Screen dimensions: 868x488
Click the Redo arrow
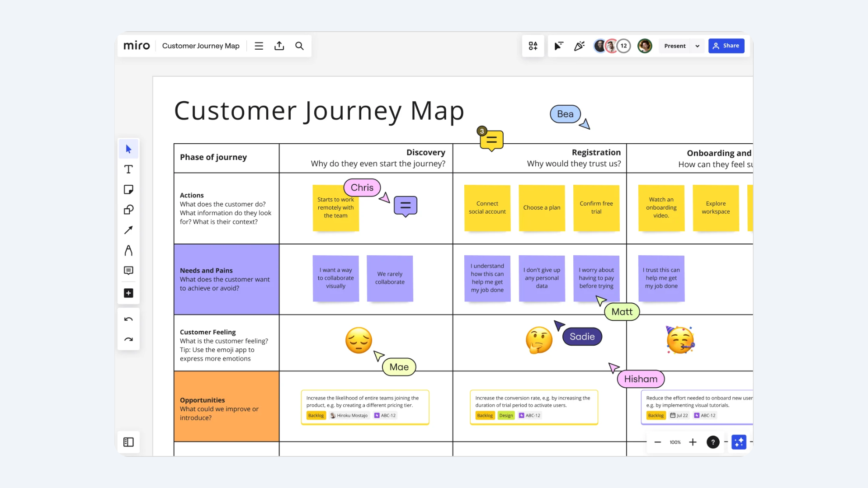click(x=128, y=339)
